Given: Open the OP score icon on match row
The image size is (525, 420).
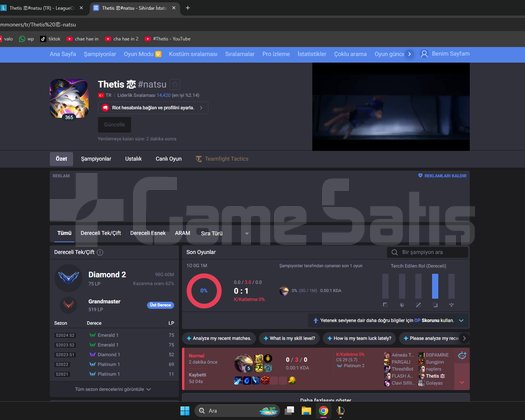Looking at the screenshot, I should [462, 356].
